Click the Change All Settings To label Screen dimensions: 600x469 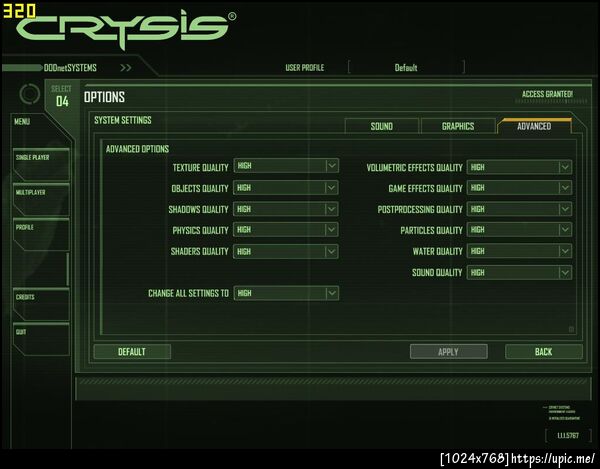coord(188,293)
